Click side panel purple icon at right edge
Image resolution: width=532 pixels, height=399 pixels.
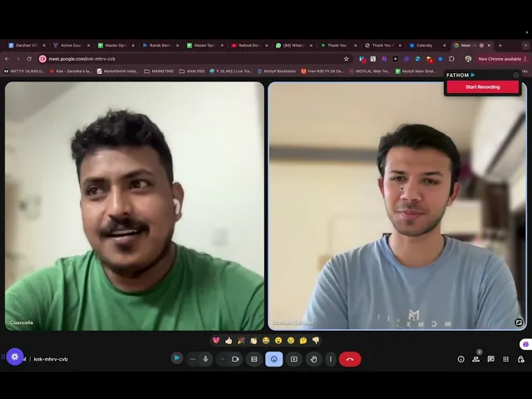526,344
